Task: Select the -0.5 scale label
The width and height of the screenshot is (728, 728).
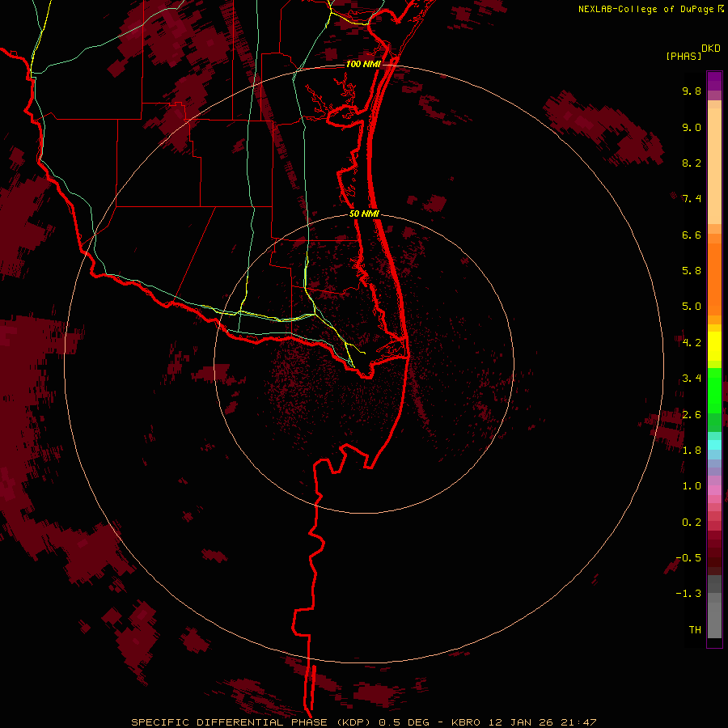Action: tap(688, 557)
